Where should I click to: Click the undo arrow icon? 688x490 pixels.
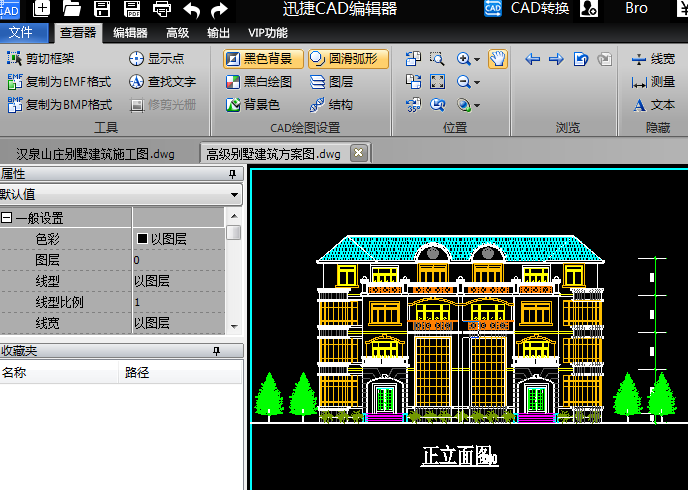pos(191,10)
